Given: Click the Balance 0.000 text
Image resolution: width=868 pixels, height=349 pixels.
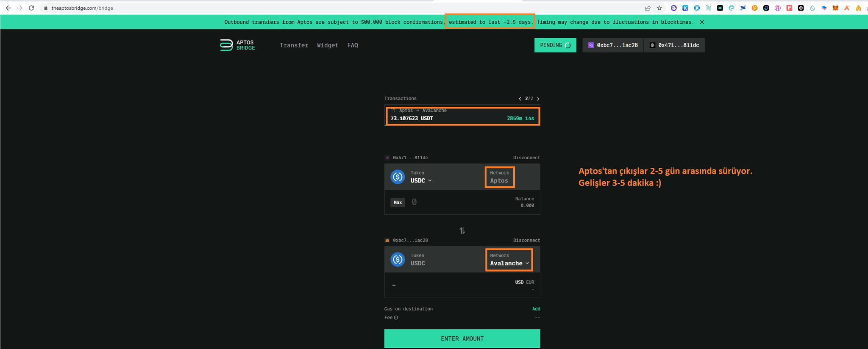Looking at the screenshot, I should [525, 202].
